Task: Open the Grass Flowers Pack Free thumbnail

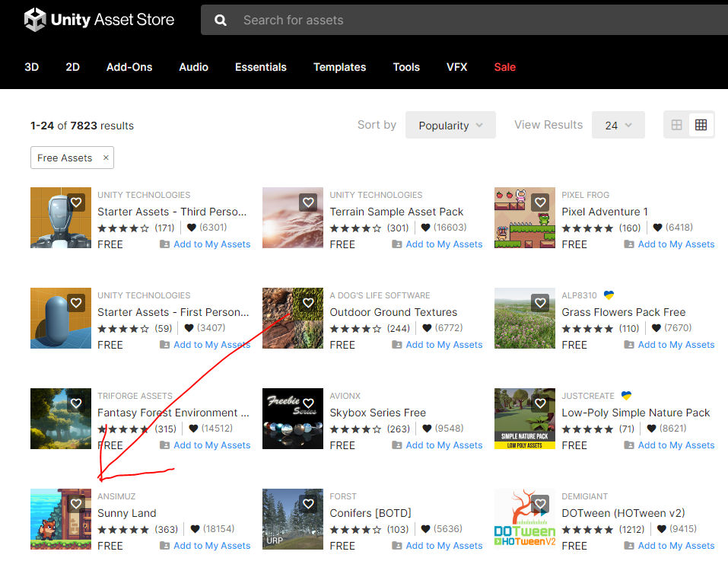Action: pos(525,318)
